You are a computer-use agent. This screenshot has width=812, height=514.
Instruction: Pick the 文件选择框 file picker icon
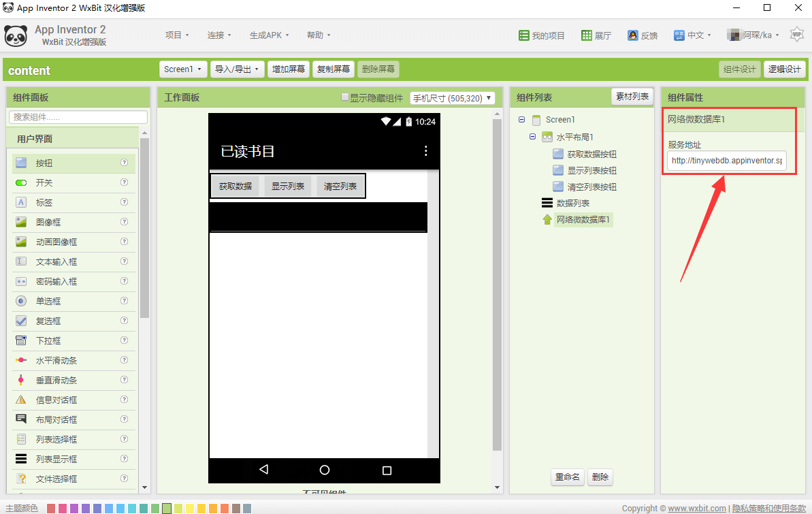pos(20,479)
